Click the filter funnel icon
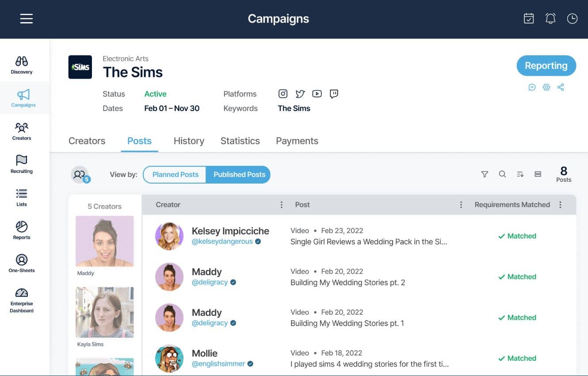This screenshot has height=376, width=588. (485, 174)
